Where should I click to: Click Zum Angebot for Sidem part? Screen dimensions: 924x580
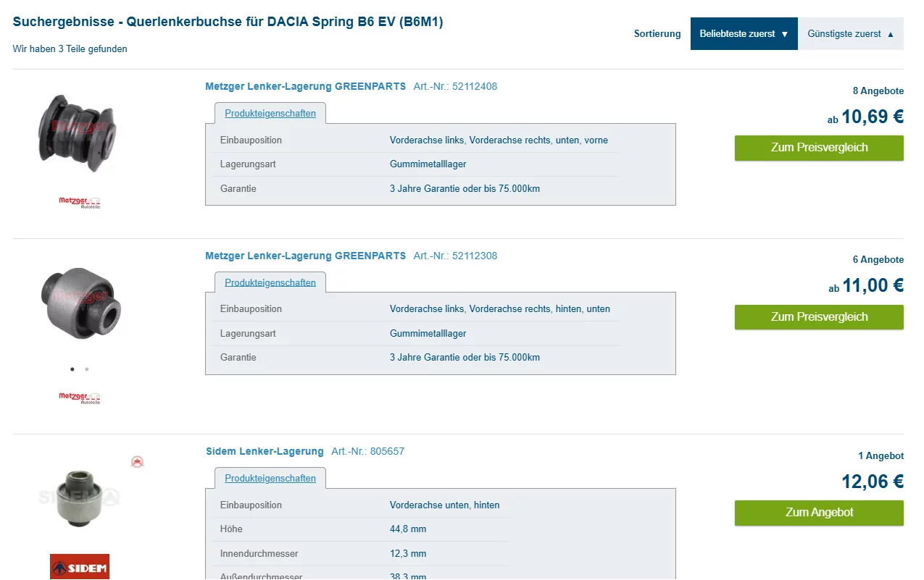coord(819,513)
